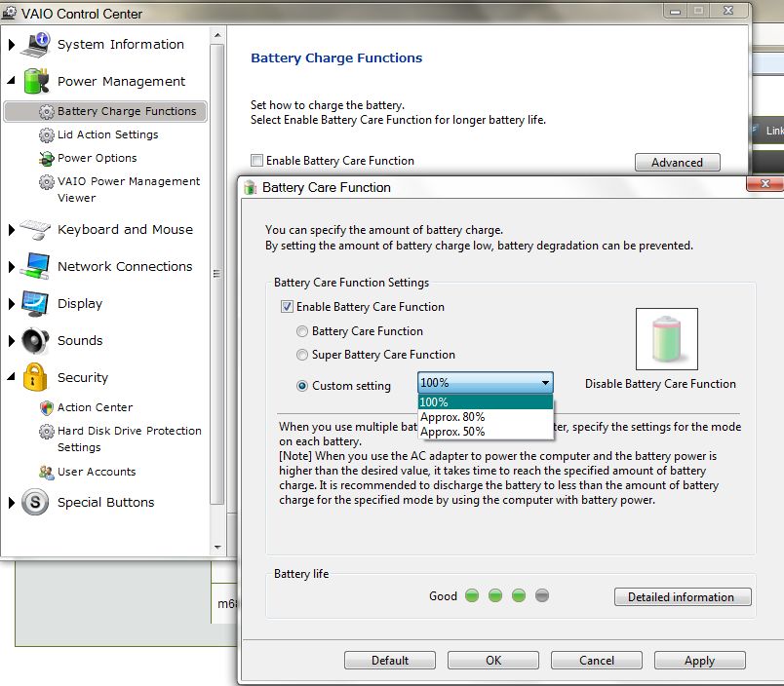Select Battery Charge Functions in the sidebar
The height and width of the screenshot is (686, 784).
pos(105,111)
